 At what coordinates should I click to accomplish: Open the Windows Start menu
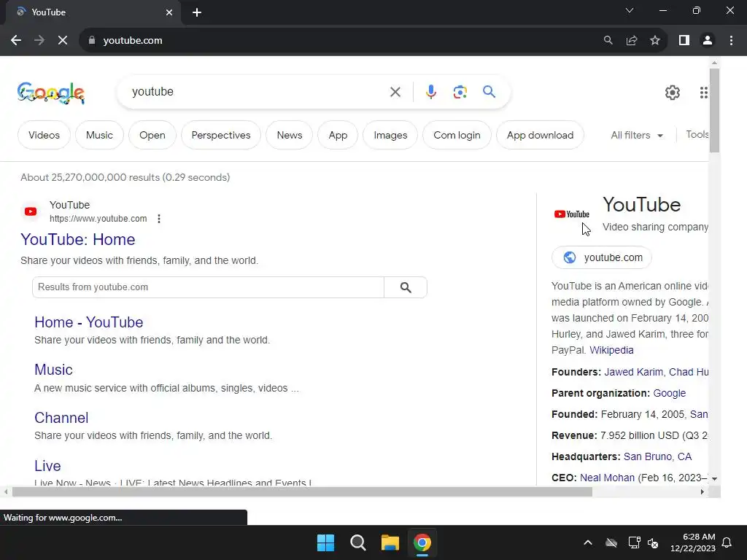[x=326, y=542]
